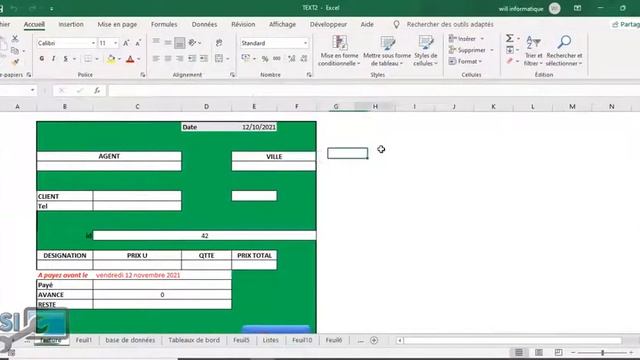This screenshot has height=360, width=640.
Task: Click the Clear eraser icon
Action: pyautogui.click(x=510, y=61)
